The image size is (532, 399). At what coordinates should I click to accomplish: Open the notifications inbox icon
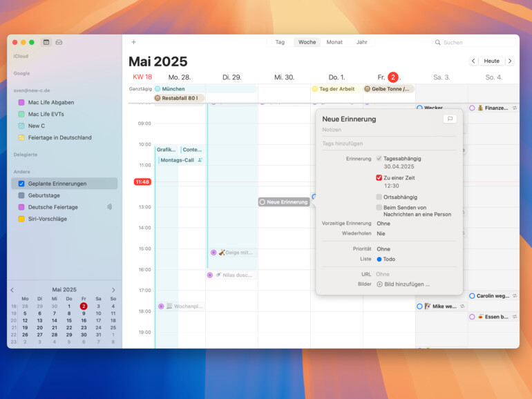(x=59, y=42)
